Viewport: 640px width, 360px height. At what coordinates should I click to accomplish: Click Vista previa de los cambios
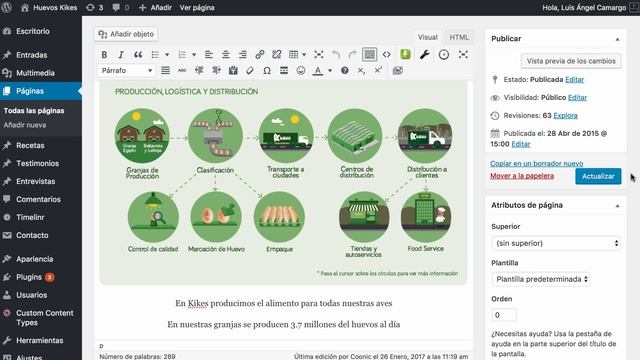571,61
